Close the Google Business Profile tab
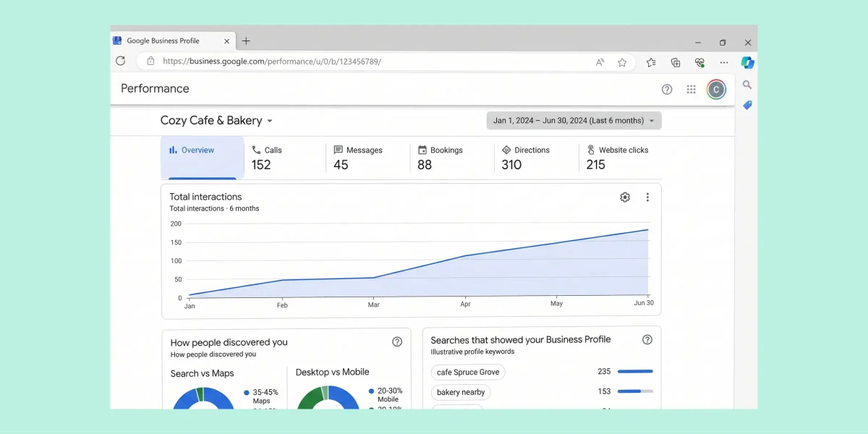The image size is (868, 434). tap(227, 41)
